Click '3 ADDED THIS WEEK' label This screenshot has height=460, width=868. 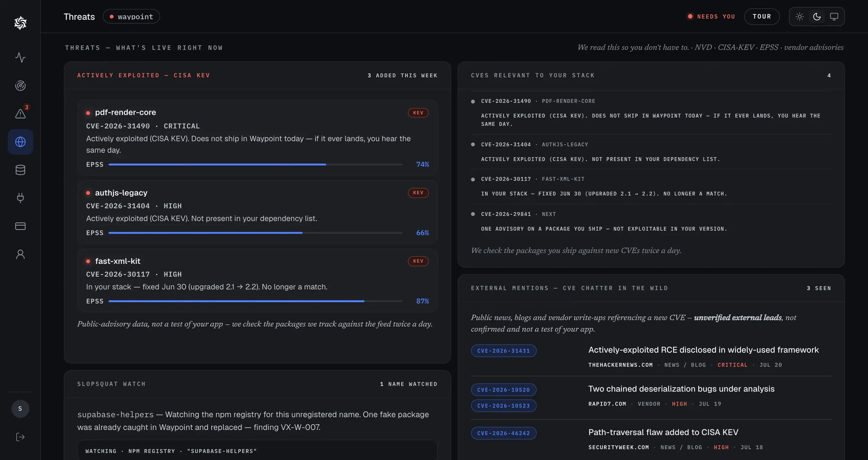point(403,76)
